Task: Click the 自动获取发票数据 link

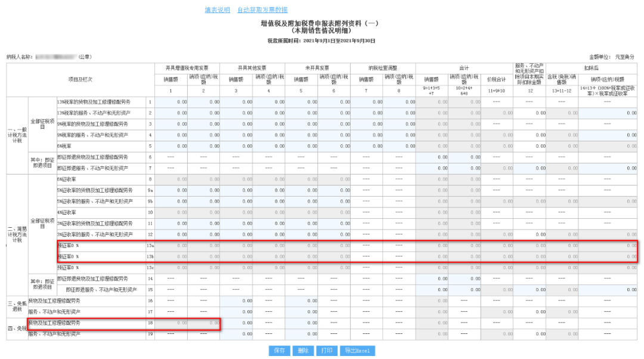Action: 262,10
